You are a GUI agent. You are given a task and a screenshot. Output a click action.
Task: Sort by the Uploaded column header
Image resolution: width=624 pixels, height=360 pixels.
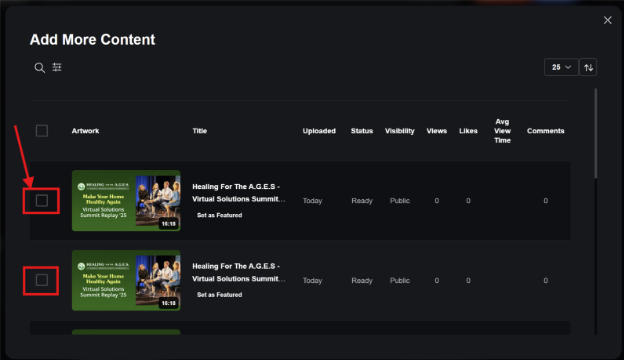(319, 131)
